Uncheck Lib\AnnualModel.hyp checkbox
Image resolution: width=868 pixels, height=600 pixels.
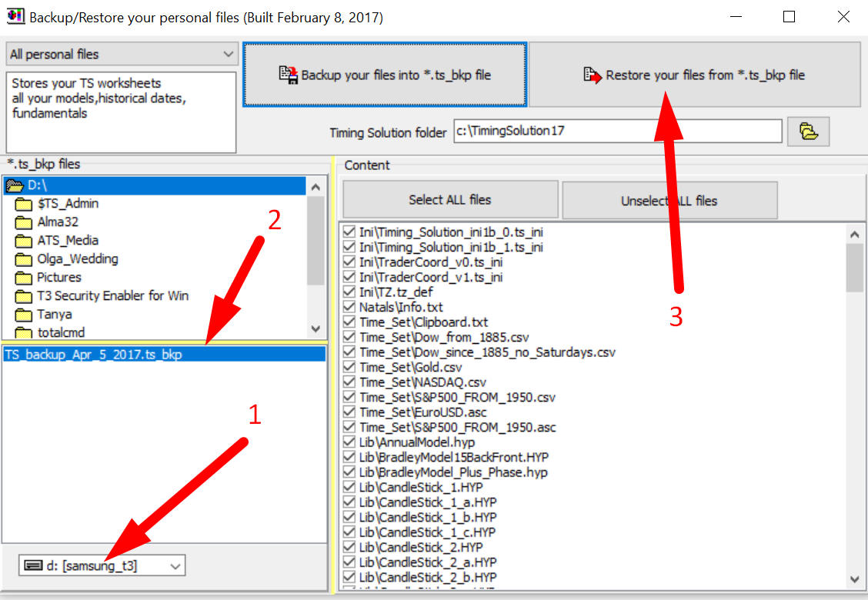(349, 442)
